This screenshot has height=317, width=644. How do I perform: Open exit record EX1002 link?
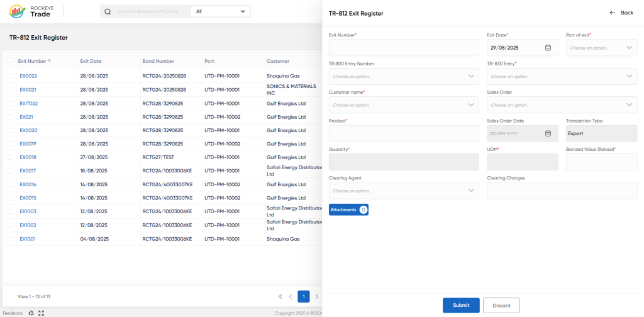point(28,225)
